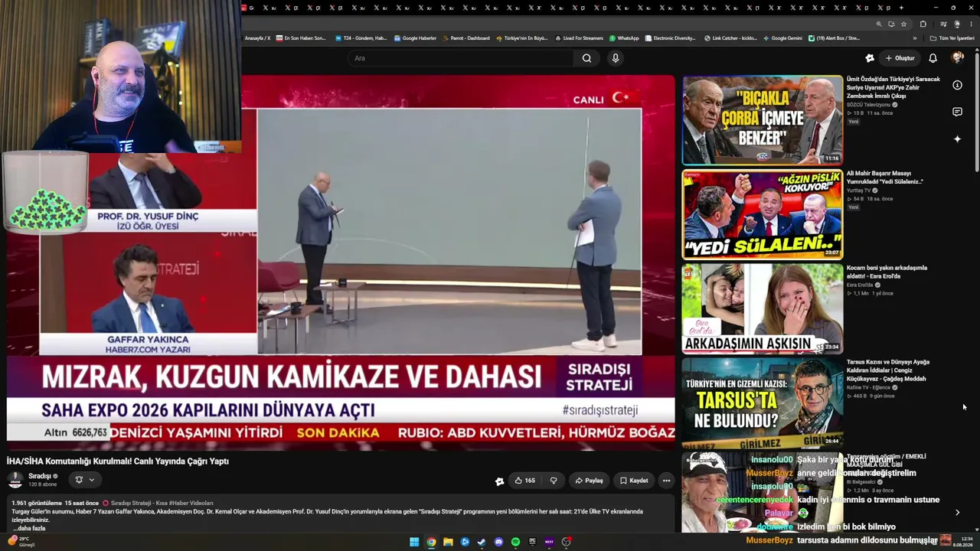This screenshot has height=551, width=980.
Task: Open the Link Catcher bookmark
Action: (x=730, y=38)
